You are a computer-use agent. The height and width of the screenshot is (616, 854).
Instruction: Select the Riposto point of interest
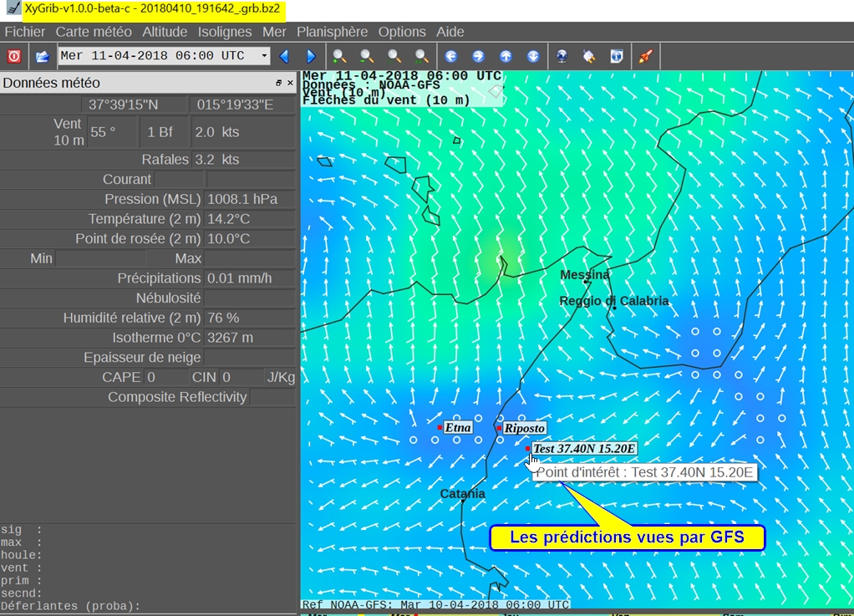(524, 429)
